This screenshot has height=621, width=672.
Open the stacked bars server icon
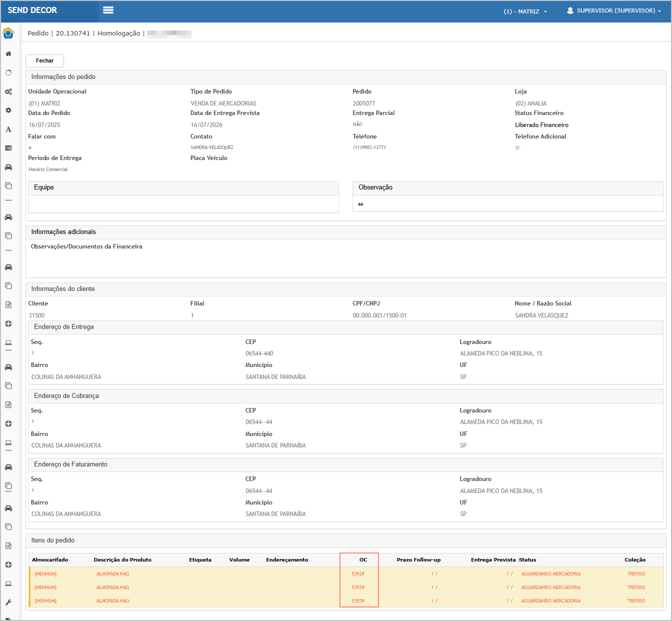coord(8,148)
